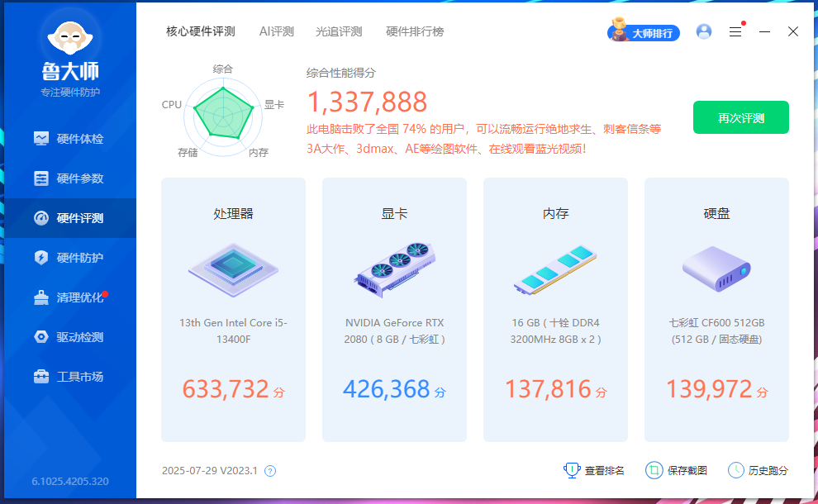The height and width of the screenshot is (504, 818).
Task: Click the 工具市场 toolbox icon
Action: click(41, 376)
